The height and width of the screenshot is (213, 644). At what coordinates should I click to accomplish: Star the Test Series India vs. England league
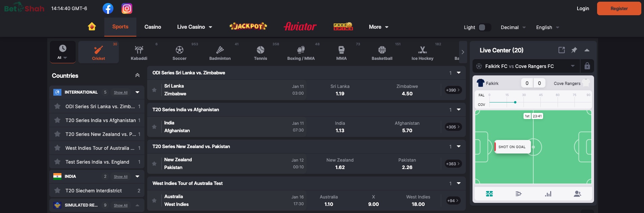57,162
